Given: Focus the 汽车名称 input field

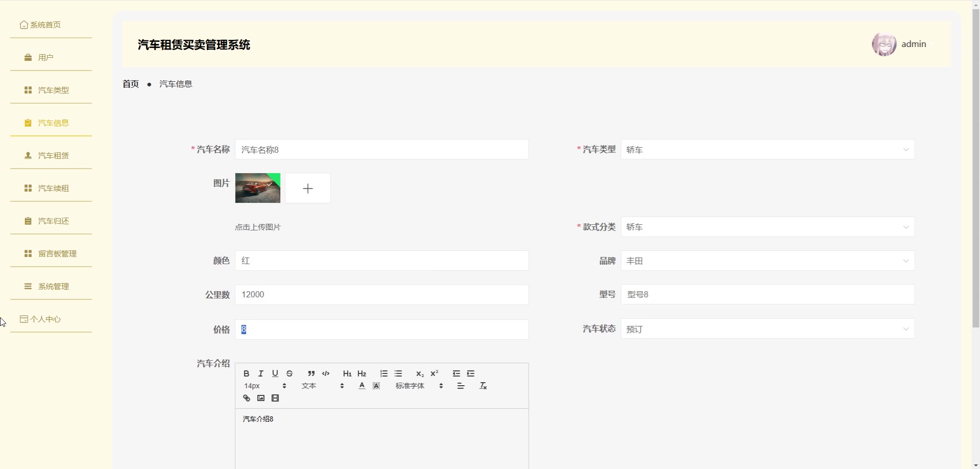Looking at the screenshot, I should 382,150.
